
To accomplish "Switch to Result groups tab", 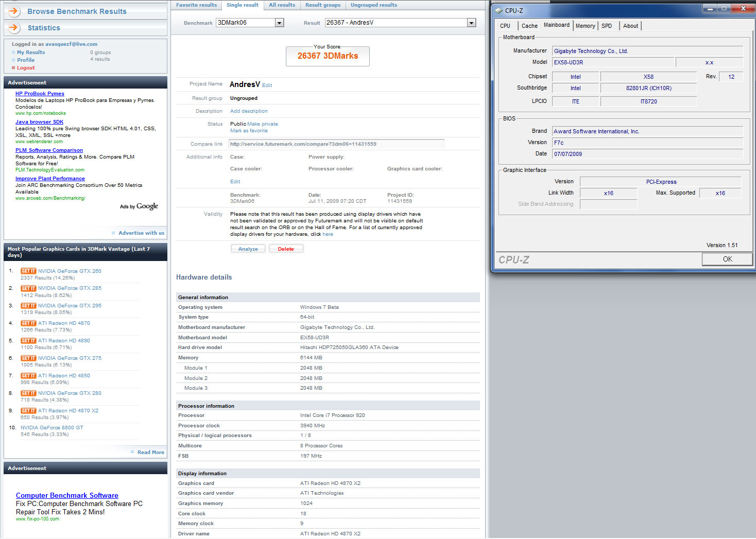I will (323, 5).
